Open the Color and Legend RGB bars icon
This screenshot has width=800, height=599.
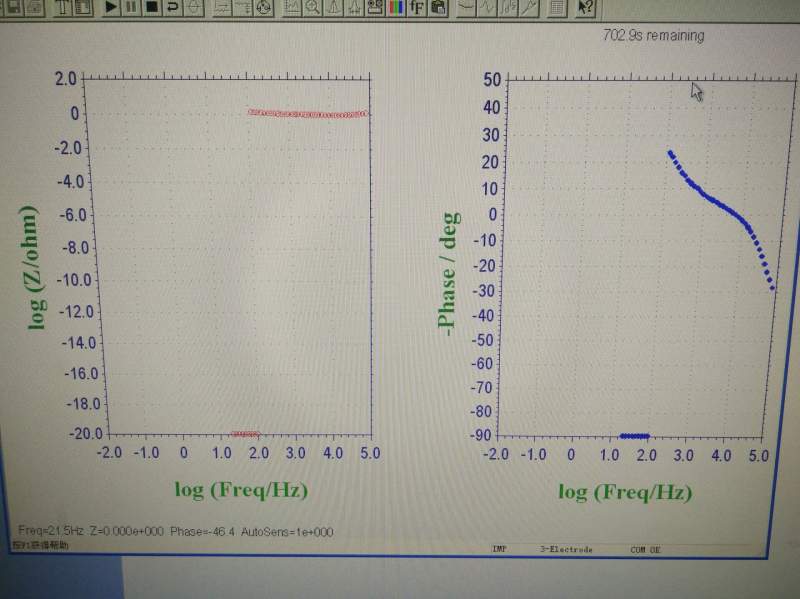pos(396,7)
